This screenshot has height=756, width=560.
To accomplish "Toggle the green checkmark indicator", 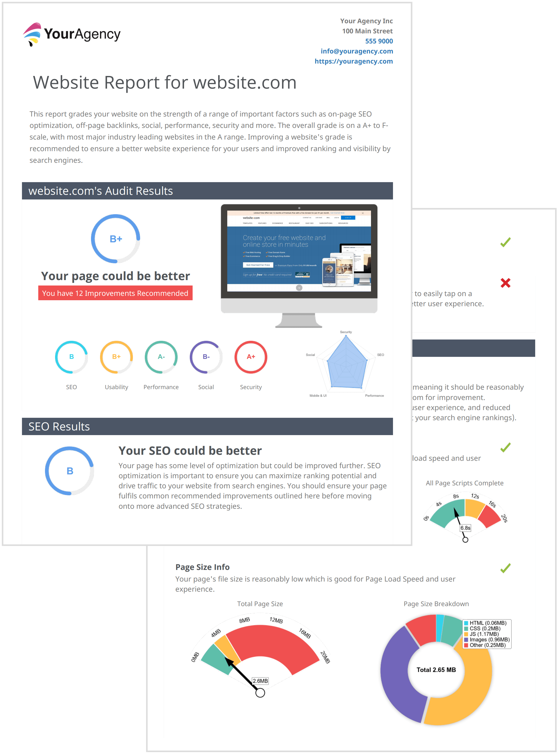I will click(505, 242).
